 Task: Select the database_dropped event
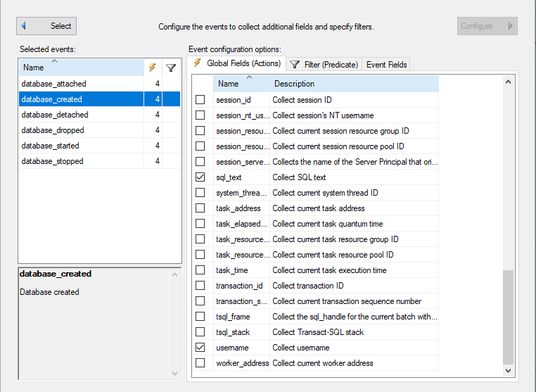(x=99, y=130)
